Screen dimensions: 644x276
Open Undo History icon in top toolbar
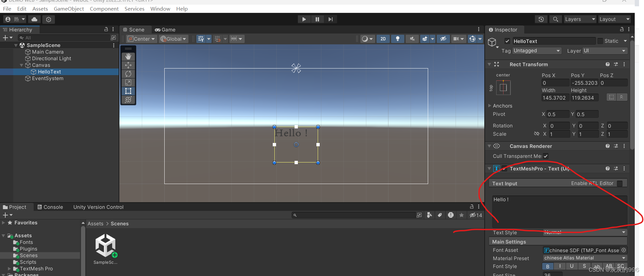[x=541, y=19]
